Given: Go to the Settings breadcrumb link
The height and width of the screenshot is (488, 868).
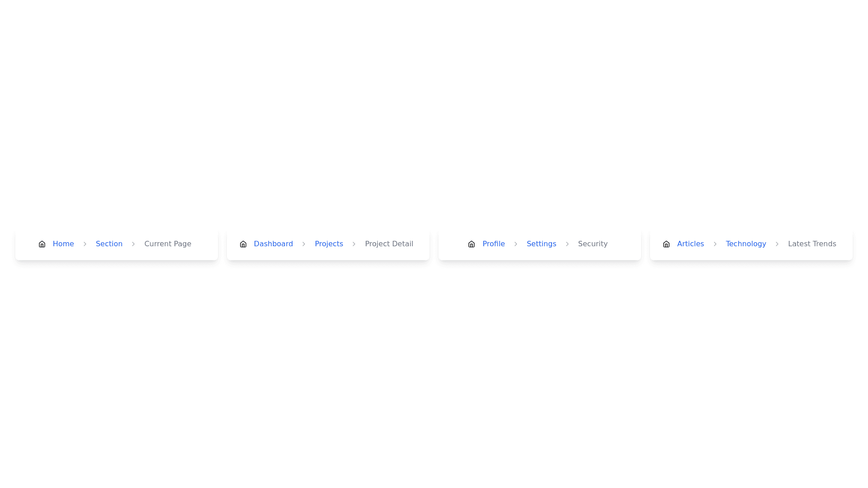Looking at the screenshot, I should click(541, 244).
